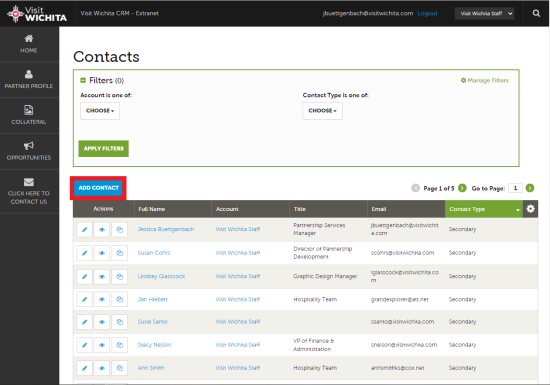Screen dimensions: 550x385
Task: Open Visit Wichita Staff account in Jan Hiebert's row
Action: [238, 299]
